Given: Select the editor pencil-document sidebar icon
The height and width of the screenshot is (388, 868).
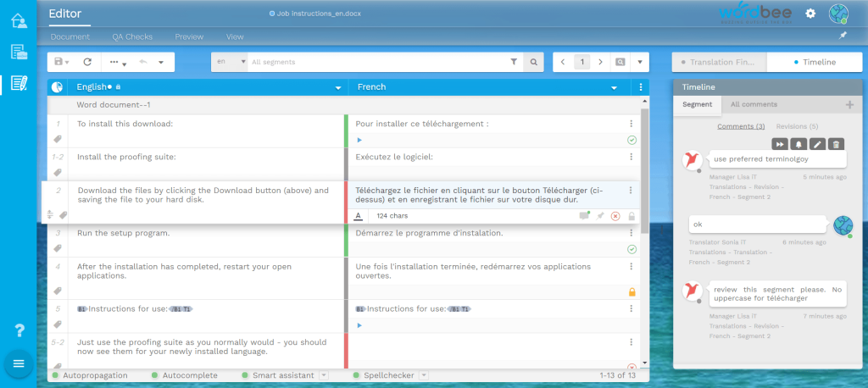Looking at the screenshot, I should (19, 83).
